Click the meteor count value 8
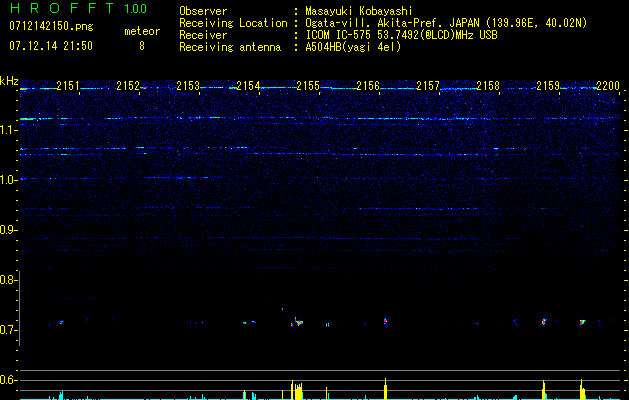Screen dimensions: 629x400 pyautogui.click(x=142, y=46)
